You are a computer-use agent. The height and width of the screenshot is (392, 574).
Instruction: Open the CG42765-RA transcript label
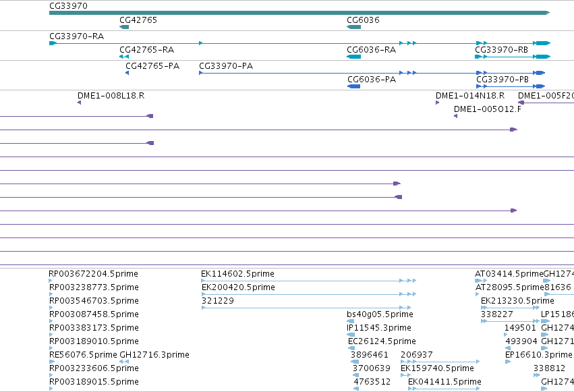147,49
